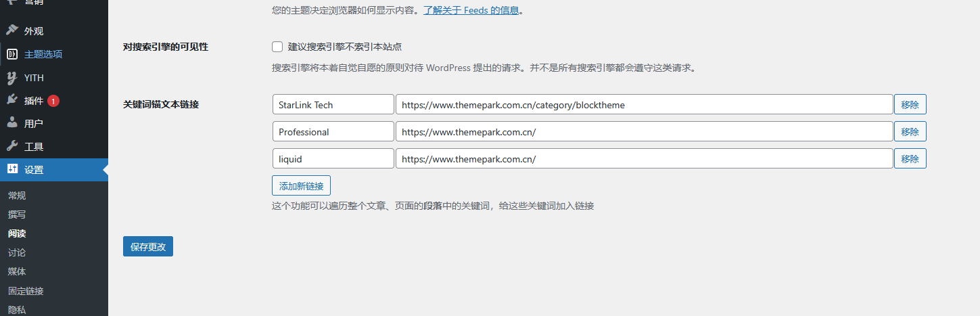This screenshot has height=316, width=980.
Task: Remove the StarLink Tech keyword row
Action: pyautogui.click(x=910, y=105)
